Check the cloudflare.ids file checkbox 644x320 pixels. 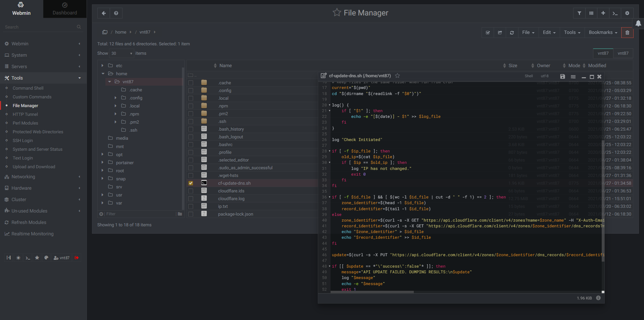coord(191,191)
